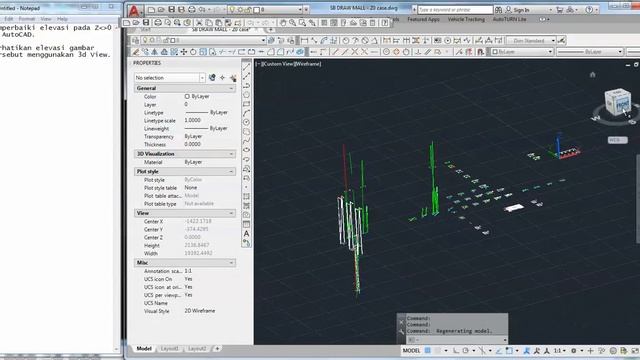Click the Workspace Switching gear icon
This screenshot has height=360, width=640.
pyautogui.click(x=573, y=351)
